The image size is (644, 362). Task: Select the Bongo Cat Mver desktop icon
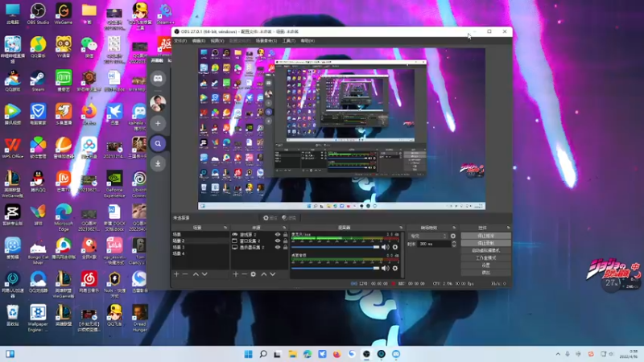click(38, 251)
